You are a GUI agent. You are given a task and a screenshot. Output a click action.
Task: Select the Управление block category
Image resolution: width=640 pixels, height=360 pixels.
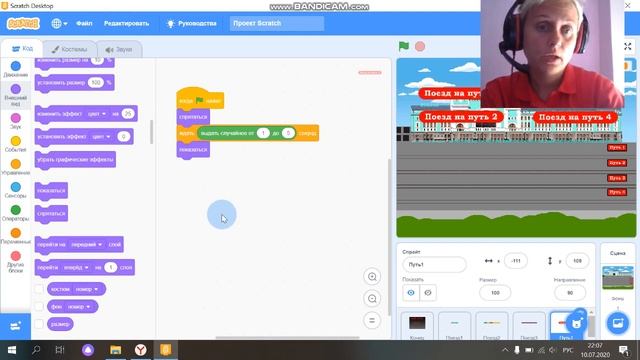[x=16, y=167]
